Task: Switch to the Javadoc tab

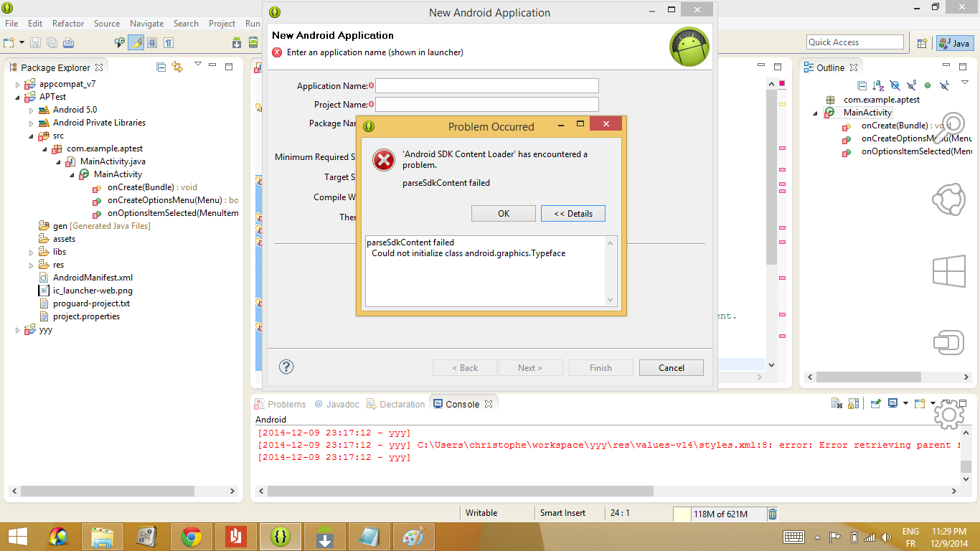Action: pos(336,404)
